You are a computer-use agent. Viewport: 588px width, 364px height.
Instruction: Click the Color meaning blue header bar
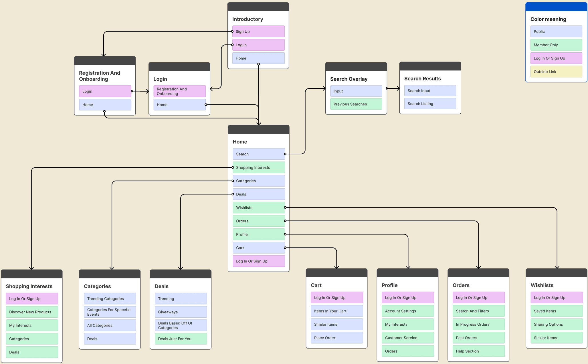tap(556, 7)
